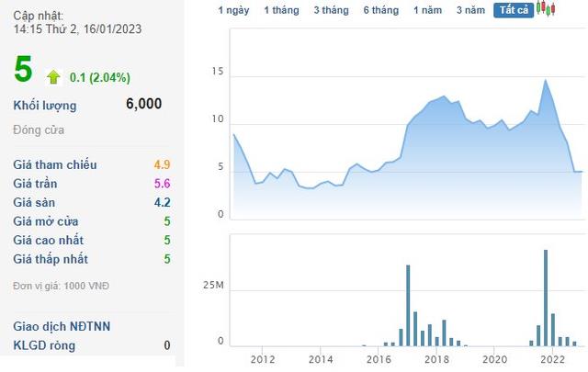
Task: Click the 'Khối lượng' value 6,000
Action: [x=143, y=105]
